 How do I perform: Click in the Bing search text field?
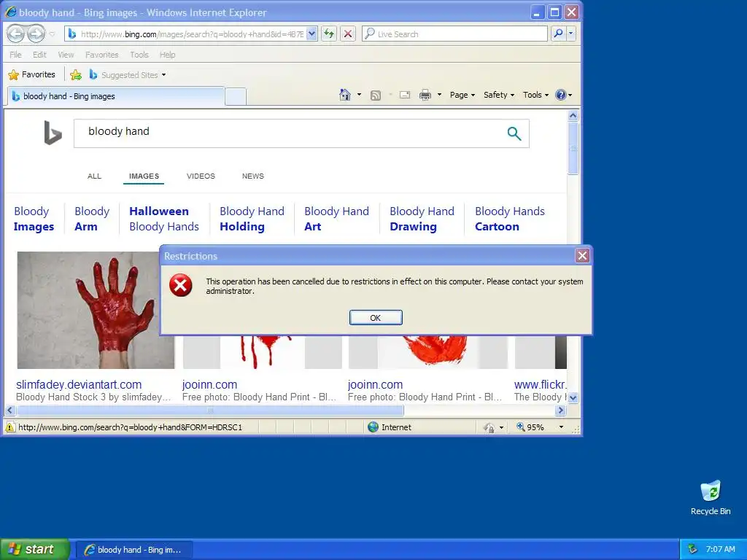[x=290, y=133]
